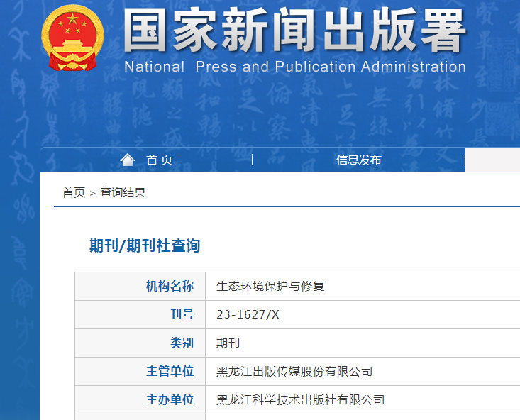Select the 生态环境保护与修复 journal name

pyautogui.click(x=270, y=287)
